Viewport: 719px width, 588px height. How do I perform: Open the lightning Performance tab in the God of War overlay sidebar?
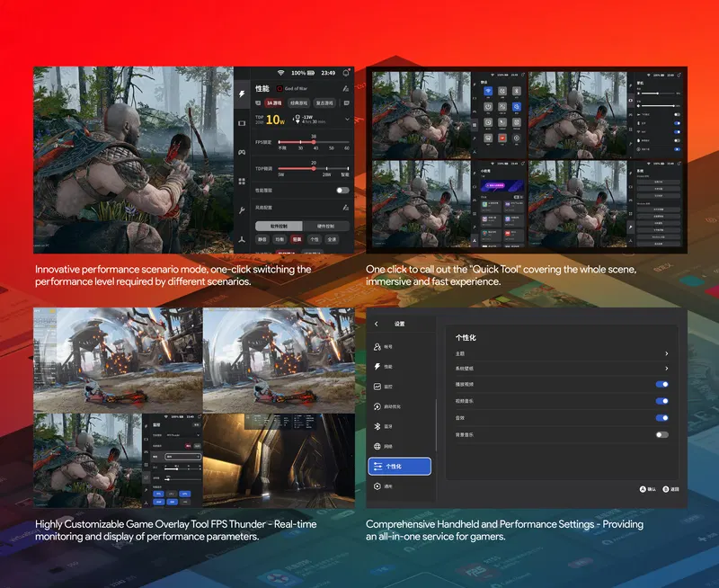point(242,94)
